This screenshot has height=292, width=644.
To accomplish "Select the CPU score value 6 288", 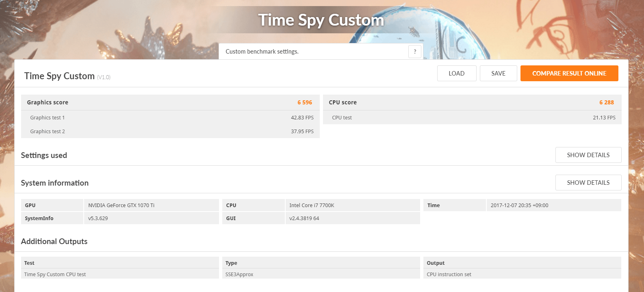I will [606, 102].
